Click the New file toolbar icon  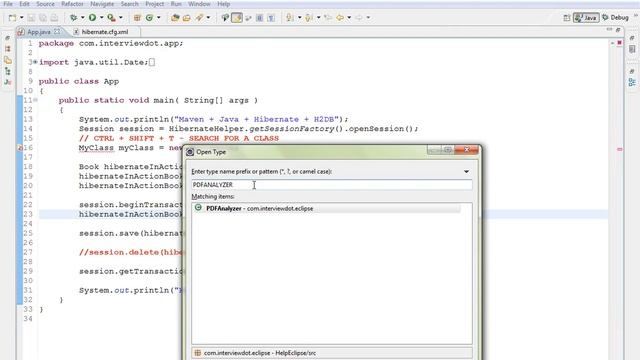[13, 18]
